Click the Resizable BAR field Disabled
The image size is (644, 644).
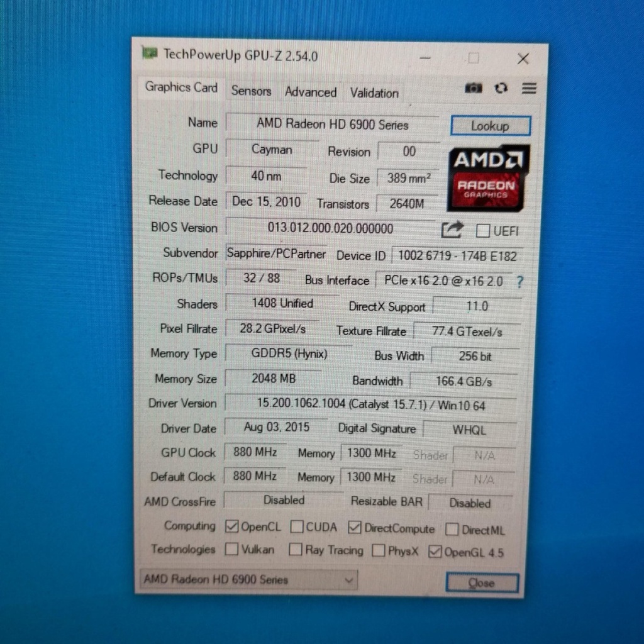click(x=470, y=503)
